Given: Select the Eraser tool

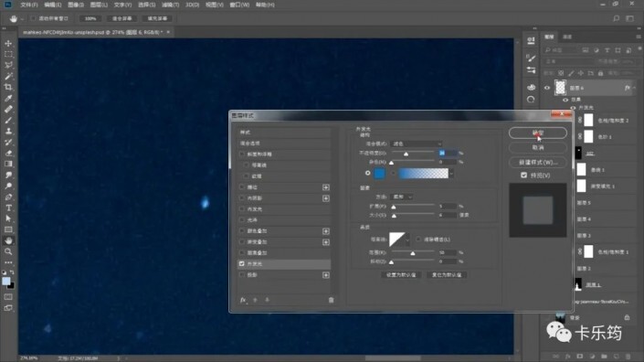Looking at the screenshot, I should (x=8, y=153).
